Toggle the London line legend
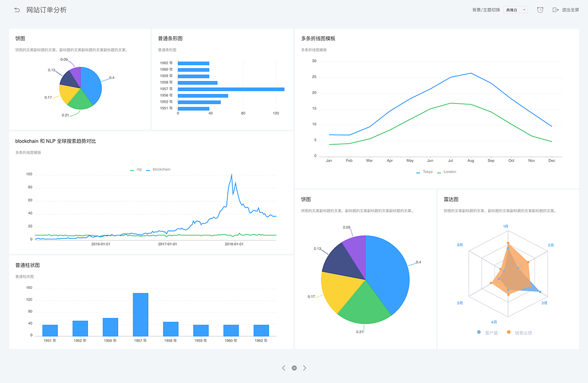 point(446,172)
